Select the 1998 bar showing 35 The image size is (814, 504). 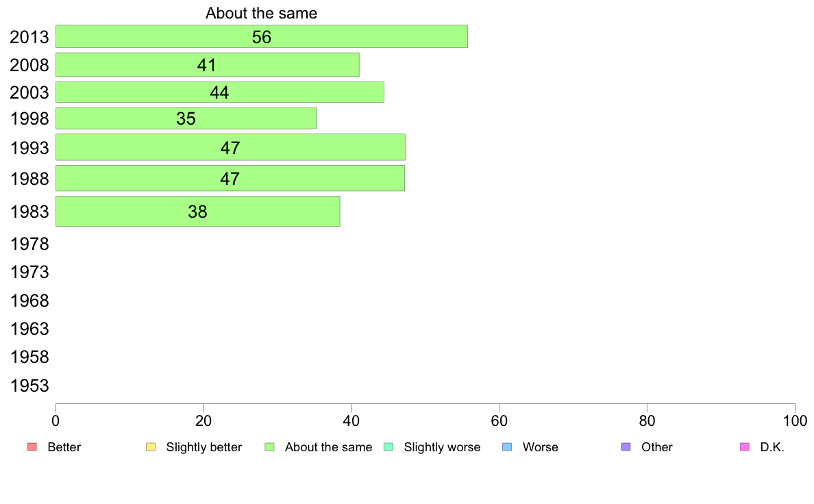(186, 118)
